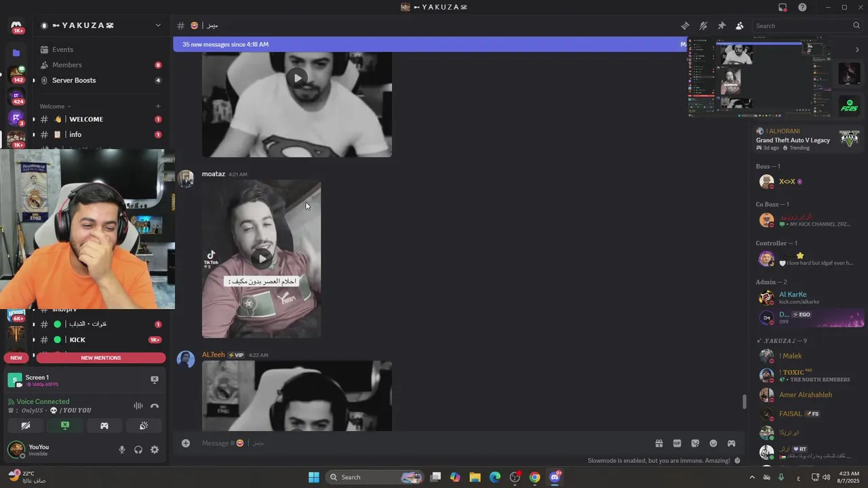Click the magnifier icon in search box
The width and height of the screenshot is (868, 488).
856,26
